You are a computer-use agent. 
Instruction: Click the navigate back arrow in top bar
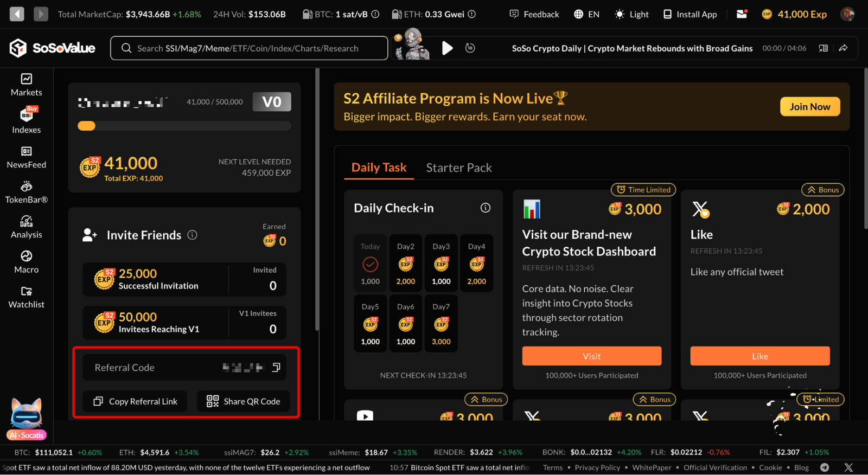point(17,14)
